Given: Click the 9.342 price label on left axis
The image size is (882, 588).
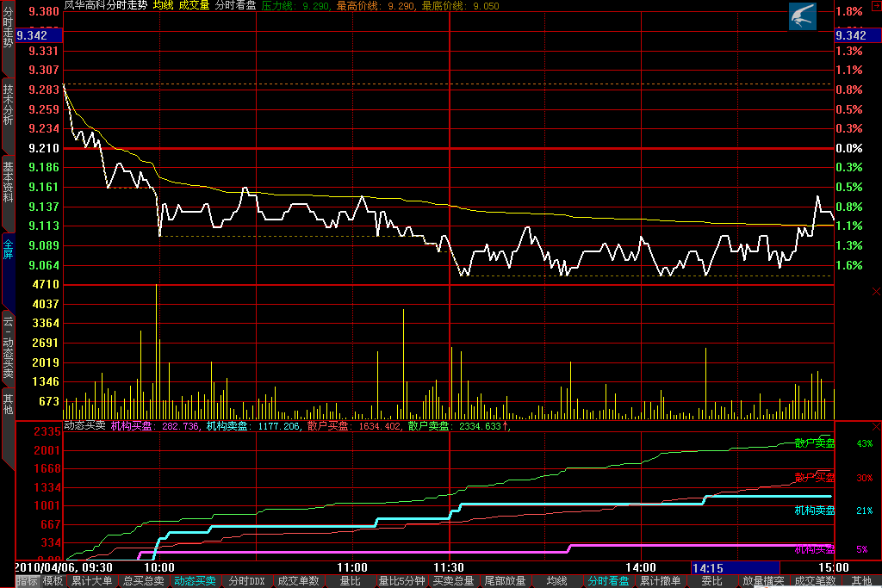Looking at the screenshot, I should (31, 35).
